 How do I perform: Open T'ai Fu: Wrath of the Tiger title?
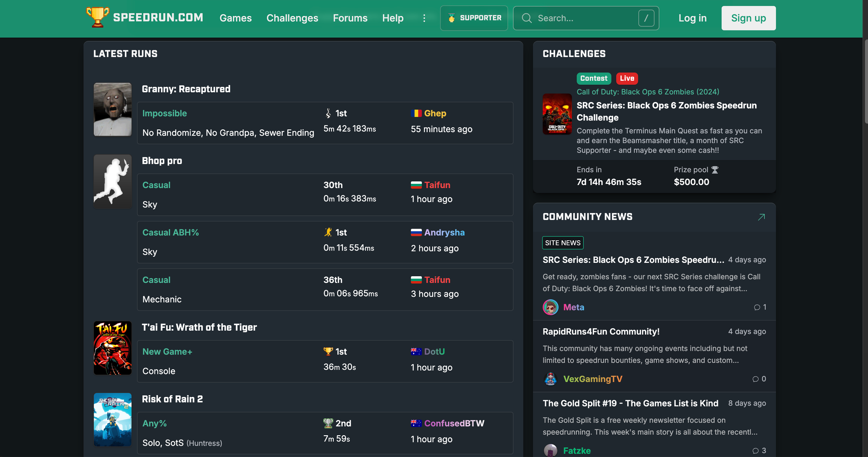(x=199, y=328)
